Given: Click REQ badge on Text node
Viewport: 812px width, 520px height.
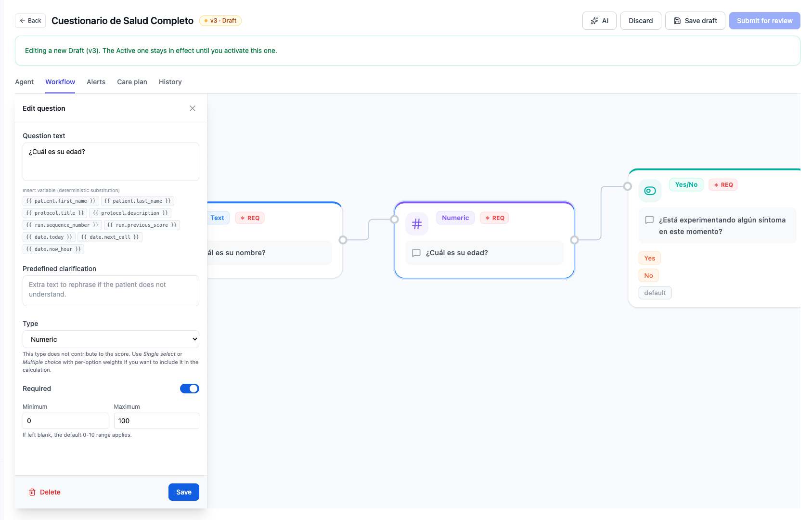Looking at the screenshot, I should click(x=250, y=218).
